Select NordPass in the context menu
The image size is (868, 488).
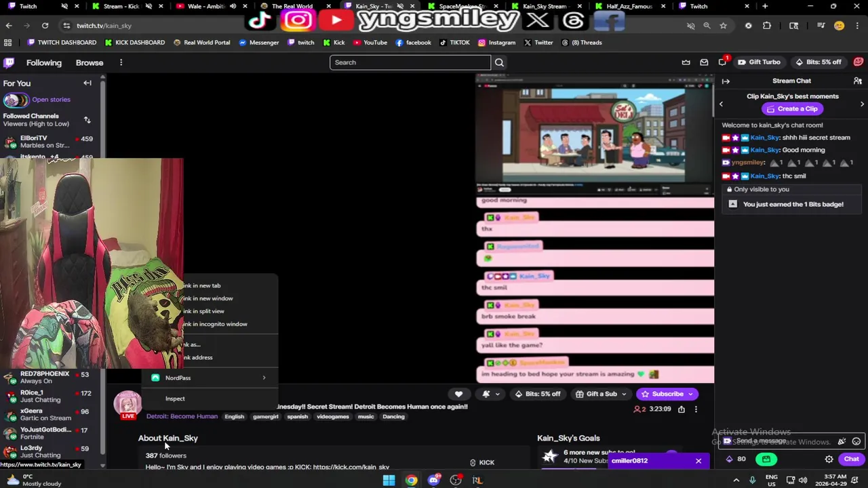(210, 378)
